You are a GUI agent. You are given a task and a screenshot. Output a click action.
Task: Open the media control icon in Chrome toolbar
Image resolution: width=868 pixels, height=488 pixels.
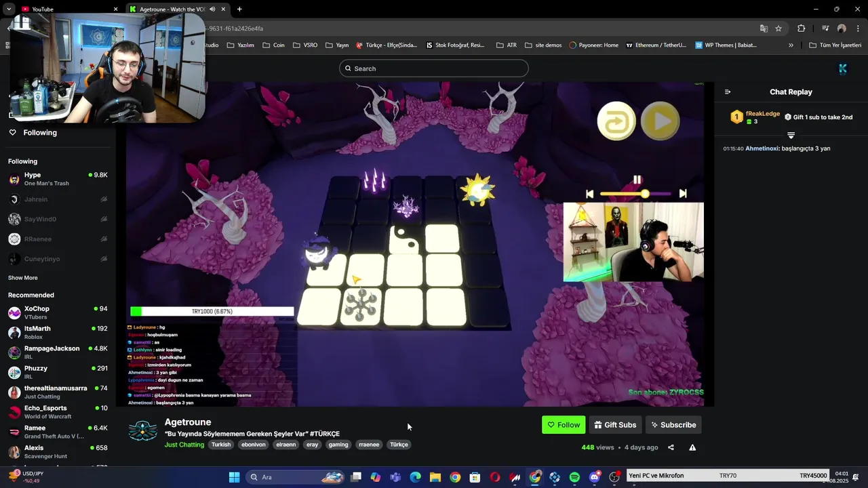(825, 28)
